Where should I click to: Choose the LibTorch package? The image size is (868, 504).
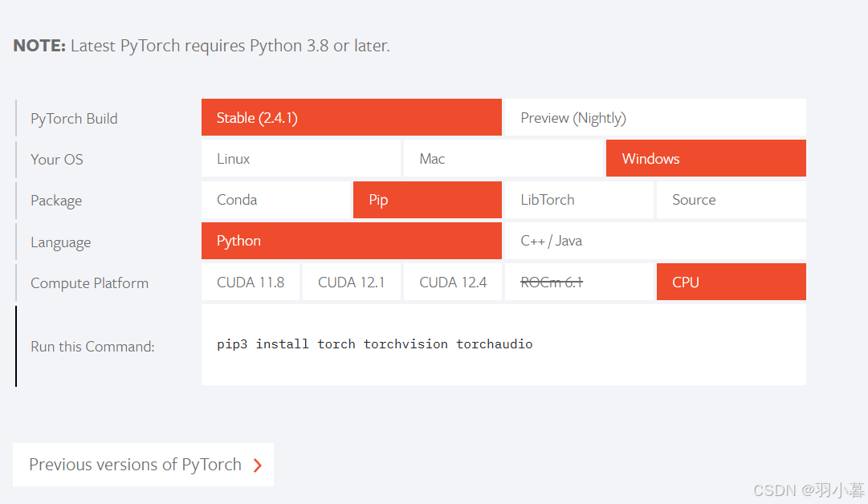coord(579,200)
